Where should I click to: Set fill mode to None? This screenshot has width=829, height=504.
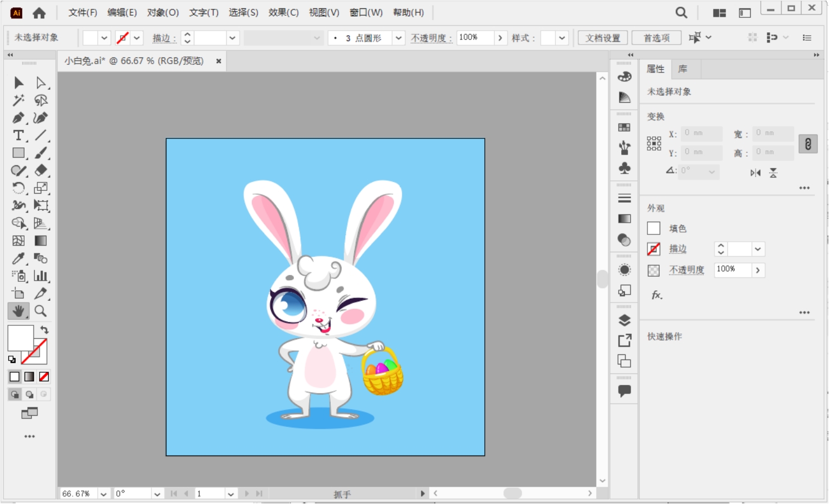point(44,377)
